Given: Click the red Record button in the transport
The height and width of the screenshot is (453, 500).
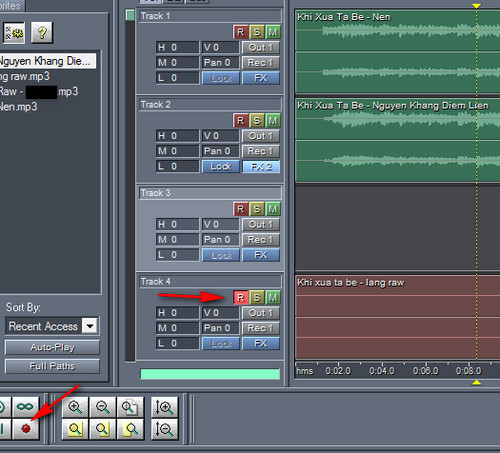Looking at the screenshot, I should click(x=26, y=428).
